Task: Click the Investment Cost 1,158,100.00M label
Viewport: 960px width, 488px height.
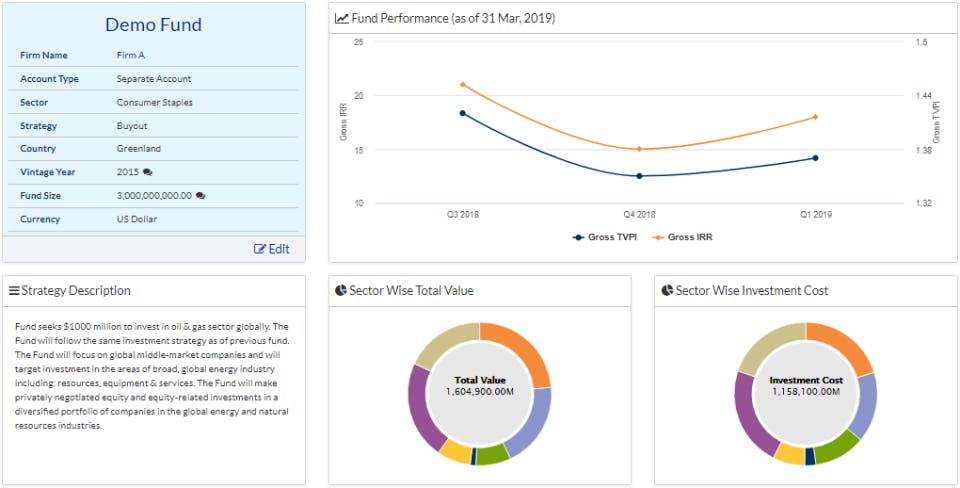Action: coord(806,386)
